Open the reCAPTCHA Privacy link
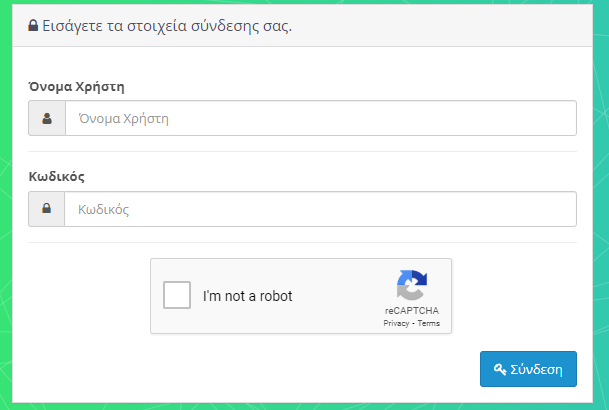The width and height of the screenshot is (609, 410). (x=396, y=323)
